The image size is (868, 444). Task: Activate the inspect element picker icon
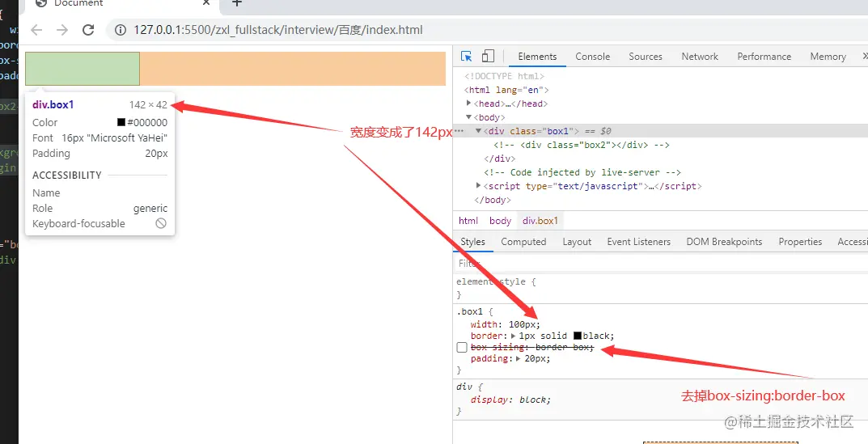coord(467,56)
